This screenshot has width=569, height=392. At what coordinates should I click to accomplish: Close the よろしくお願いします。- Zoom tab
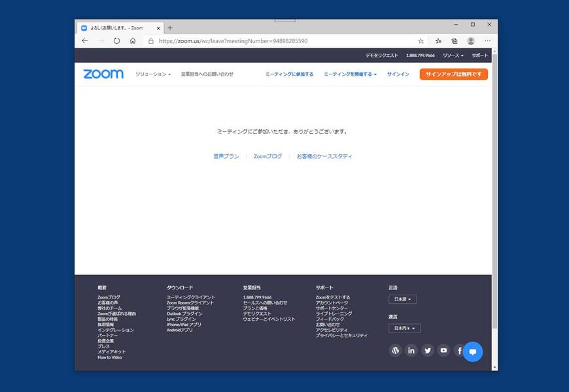pos(158,28)
